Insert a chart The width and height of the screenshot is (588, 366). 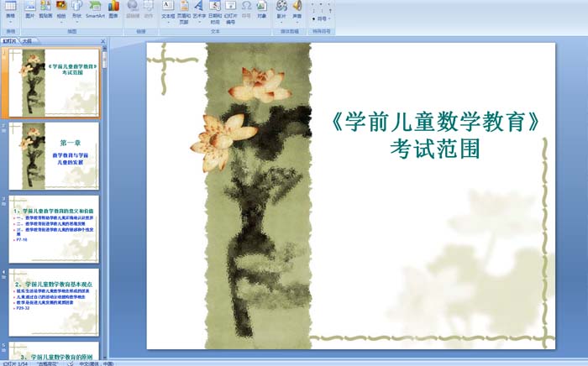point(113,9)
